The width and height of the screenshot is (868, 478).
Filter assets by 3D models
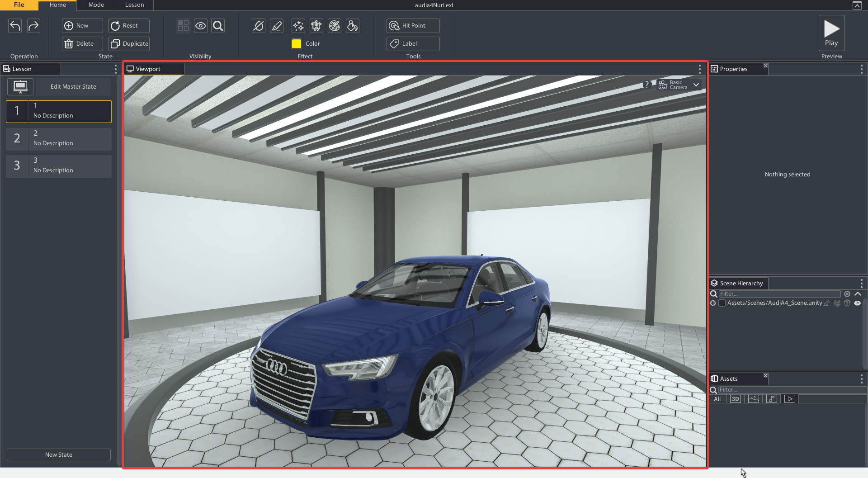[x=736, y=399]
